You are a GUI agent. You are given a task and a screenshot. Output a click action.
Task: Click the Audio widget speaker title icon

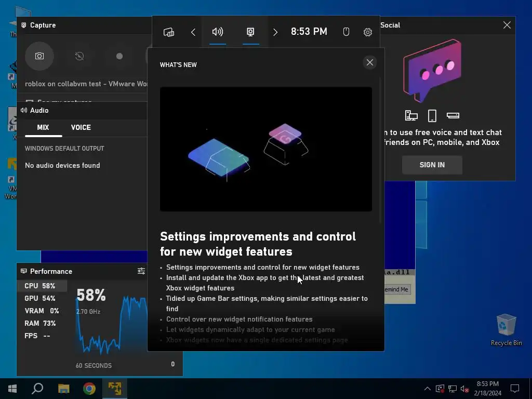coord(24,110)
